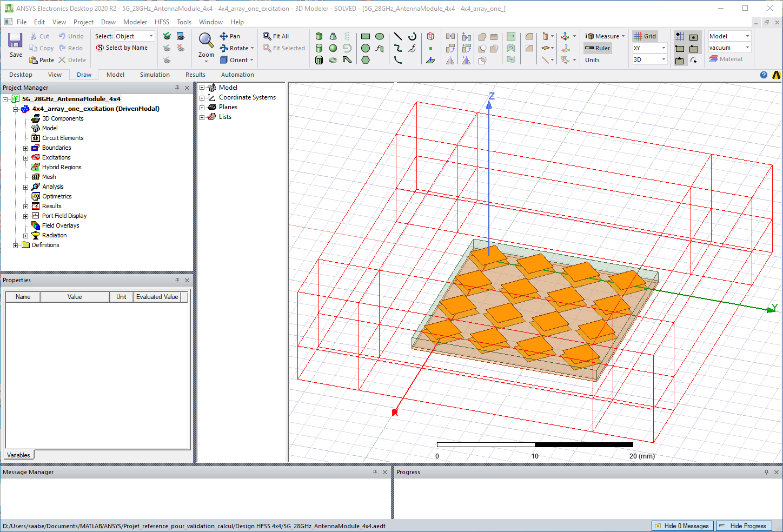Click the Measure button

[x=605, y=36]
